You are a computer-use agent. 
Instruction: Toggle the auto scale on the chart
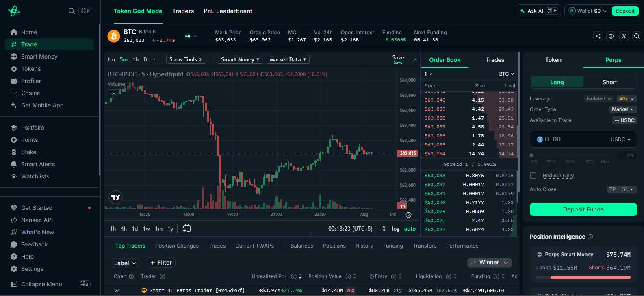click(x=410, y=229)
